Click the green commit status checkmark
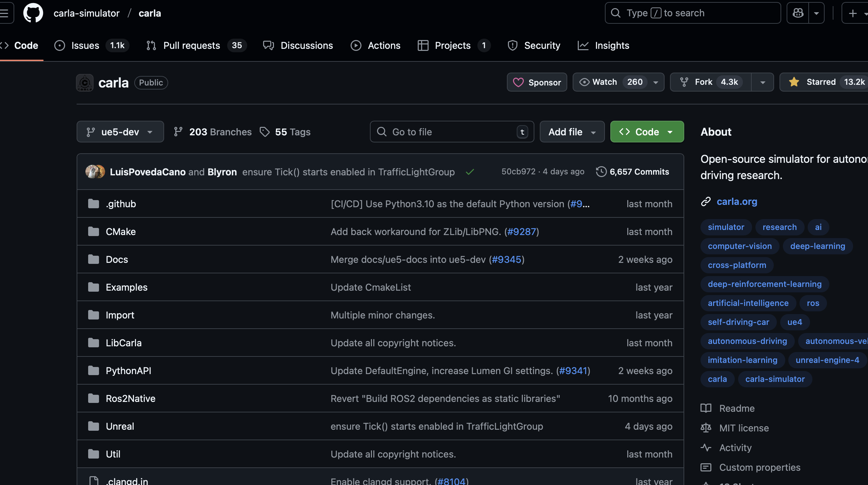The image size is (868, 485). tap(470, 172)
